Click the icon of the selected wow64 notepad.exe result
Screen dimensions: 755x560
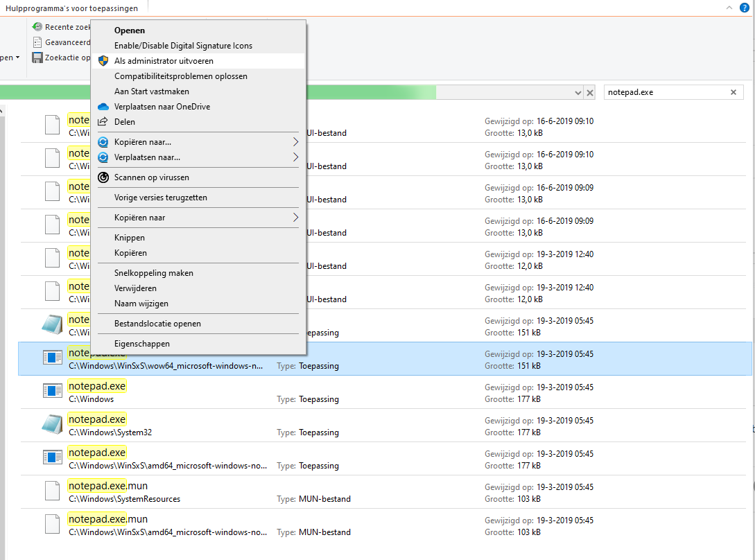53,358
